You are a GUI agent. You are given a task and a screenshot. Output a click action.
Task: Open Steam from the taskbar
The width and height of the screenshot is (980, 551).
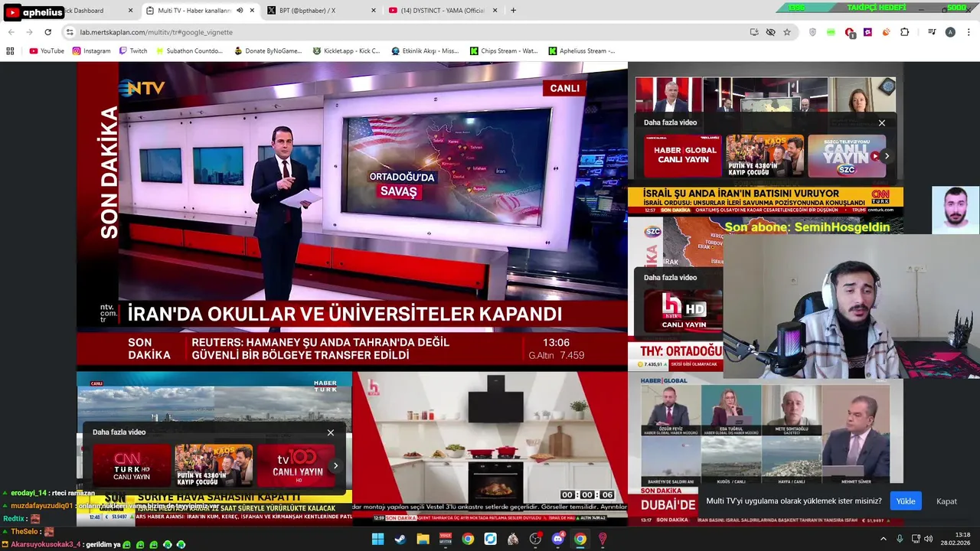click(400, 539)
